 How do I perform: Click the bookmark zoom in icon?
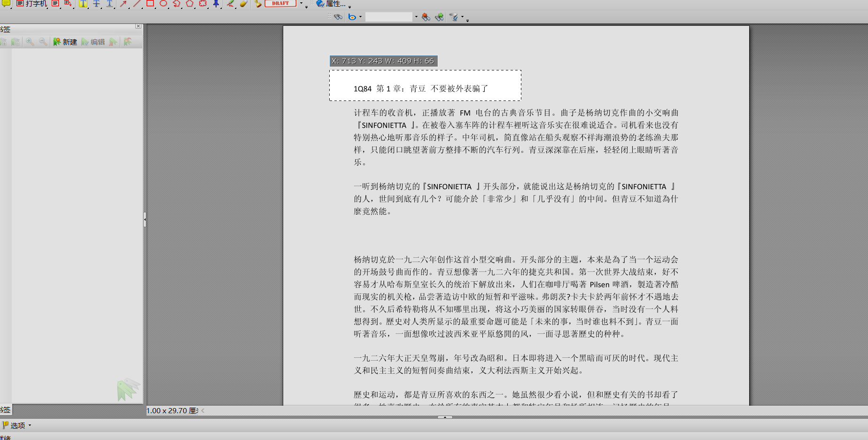pos(30,42)
